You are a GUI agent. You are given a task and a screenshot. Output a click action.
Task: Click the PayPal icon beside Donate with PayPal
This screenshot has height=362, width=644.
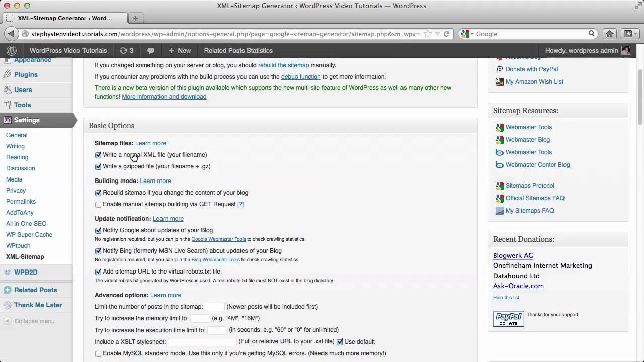tap(499, 69)
